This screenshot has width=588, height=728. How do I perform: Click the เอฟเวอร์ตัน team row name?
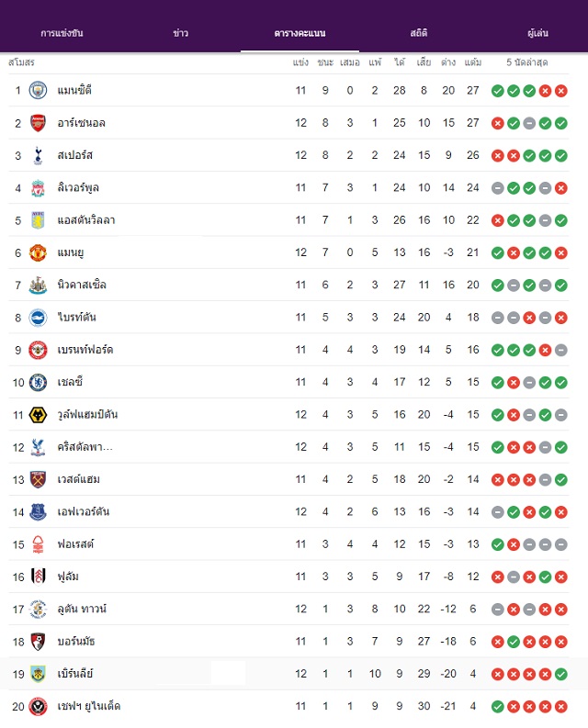[x=84, y=511]
